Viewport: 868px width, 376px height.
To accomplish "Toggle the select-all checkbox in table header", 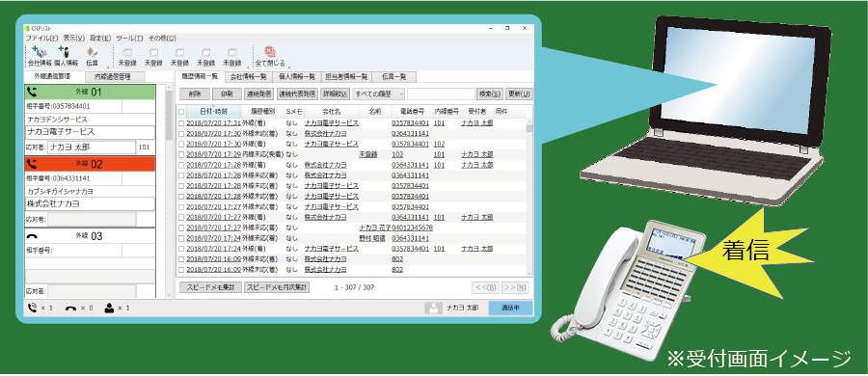I will coord(181,112).
